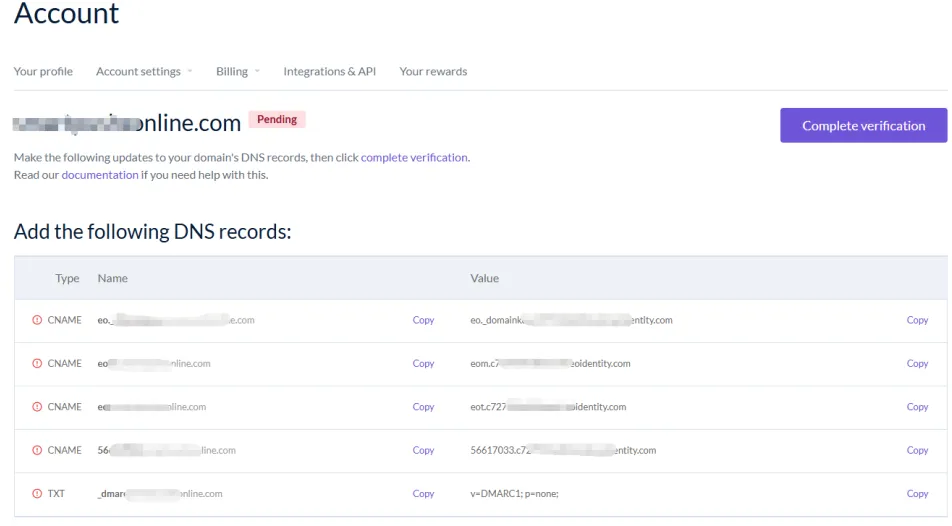Image resolution: width=952 pixels, height=526 pixels.
Task: Go to the Your rewards tab
Action: click(434, 71)
